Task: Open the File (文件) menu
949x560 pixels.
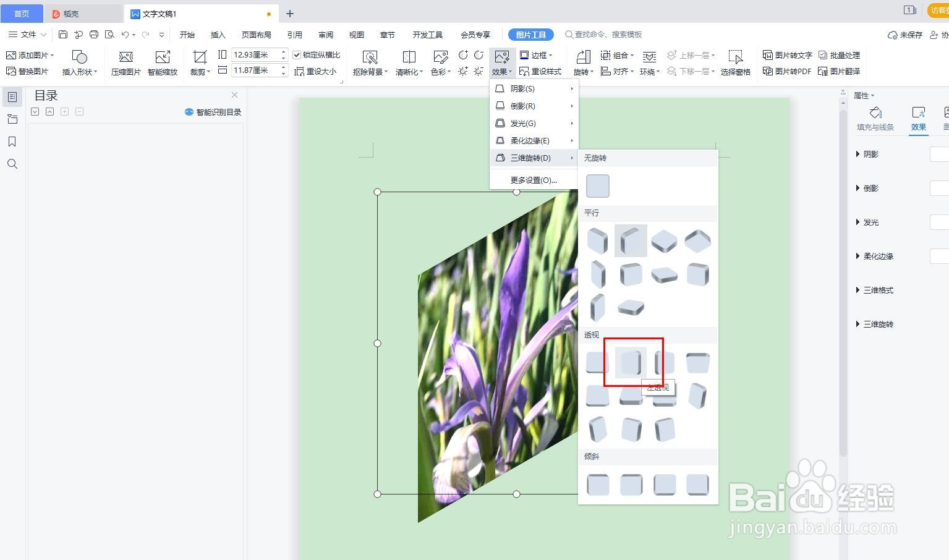Action: click(x=27, y=35)
